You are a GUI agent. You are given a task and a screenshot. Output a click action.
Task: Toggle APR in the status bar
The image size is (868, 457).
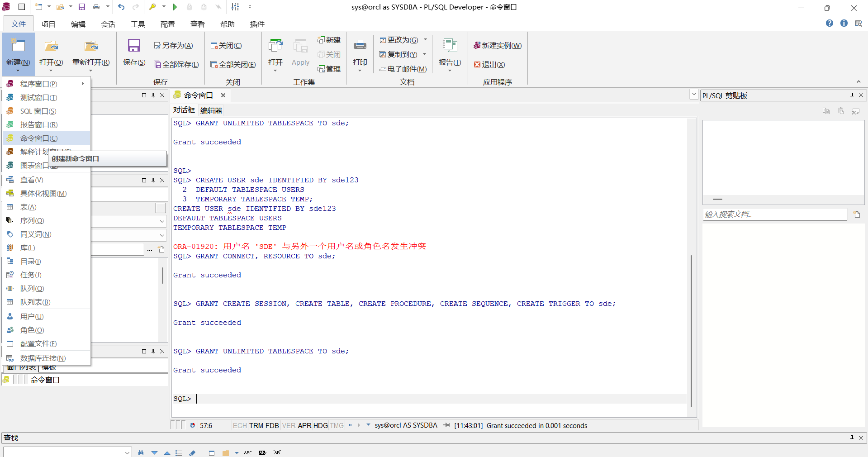click(304, 426)
